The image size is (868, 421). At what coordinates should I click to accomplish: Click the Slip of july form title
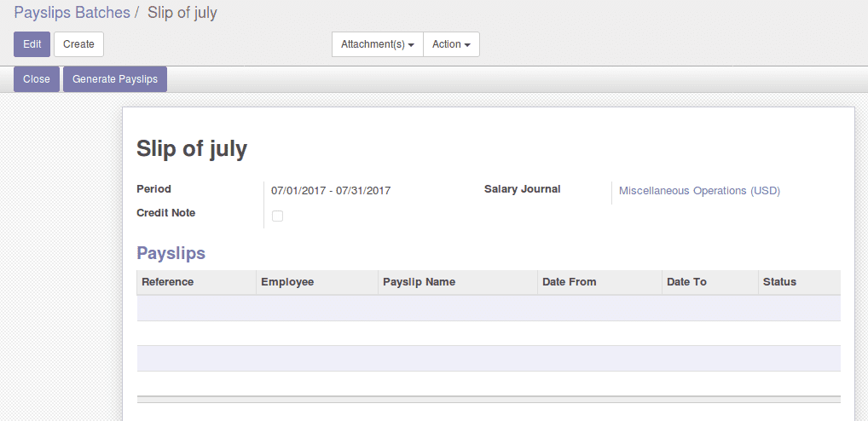pyautogui.click(x=192, y=149)
